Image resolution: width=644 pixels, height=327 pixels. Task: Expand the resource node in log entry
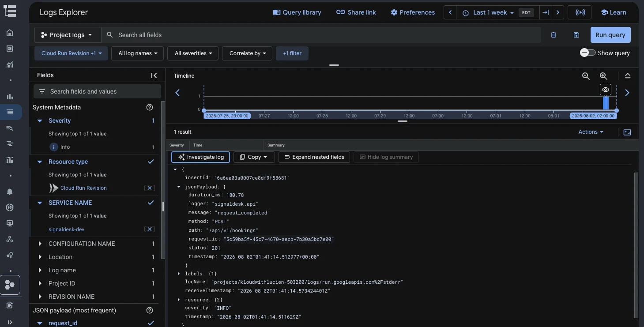coord(179,300)
